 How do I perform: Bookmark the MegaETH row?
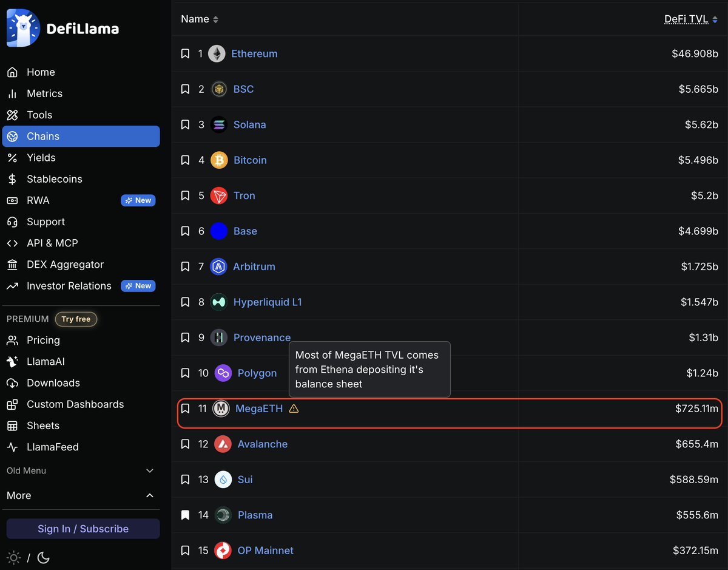[186, 409]
